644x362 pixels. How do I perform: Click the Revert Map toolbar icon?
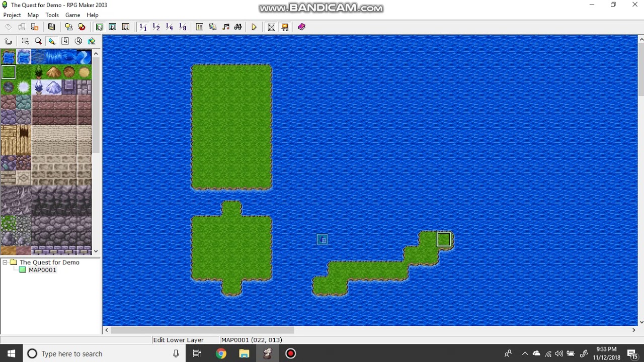(x=82, y=27)
